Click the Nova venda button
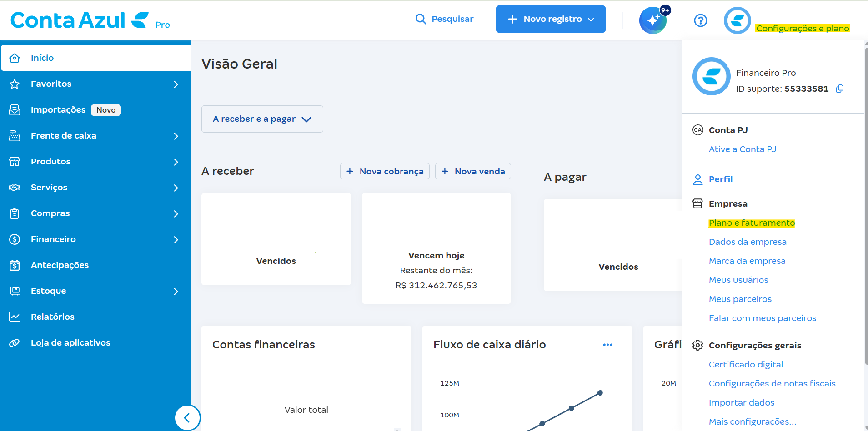Viewport: 868px width, 431px height. click(x=473, y=171)
